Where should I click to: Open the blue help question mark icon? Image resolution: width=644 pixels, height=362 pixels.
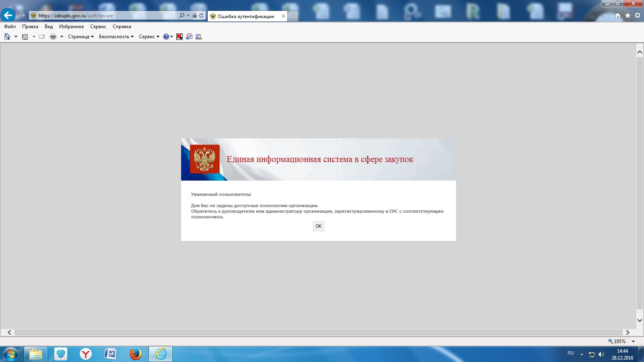click(166, 37)
